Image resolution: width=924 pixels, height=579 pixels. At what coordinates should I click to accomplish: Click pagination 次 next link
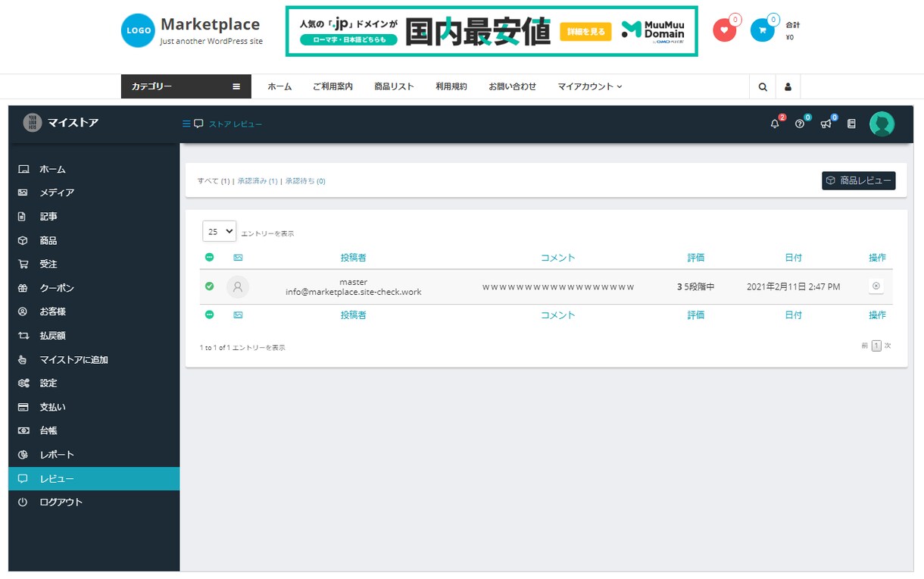tap(888, 346)
